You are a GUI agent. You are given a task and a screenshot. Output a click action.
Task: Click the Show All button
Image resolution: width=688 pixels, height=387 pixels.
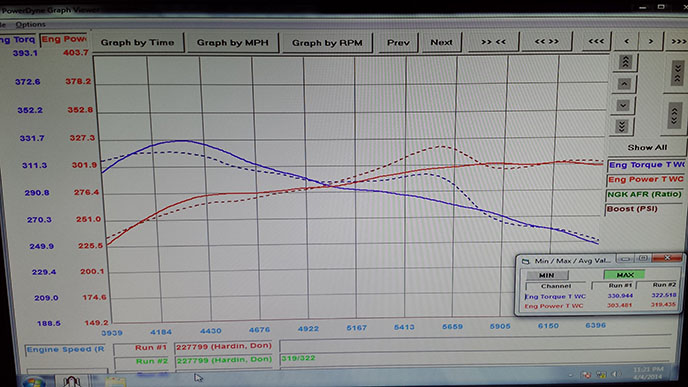tap(647, 147)
